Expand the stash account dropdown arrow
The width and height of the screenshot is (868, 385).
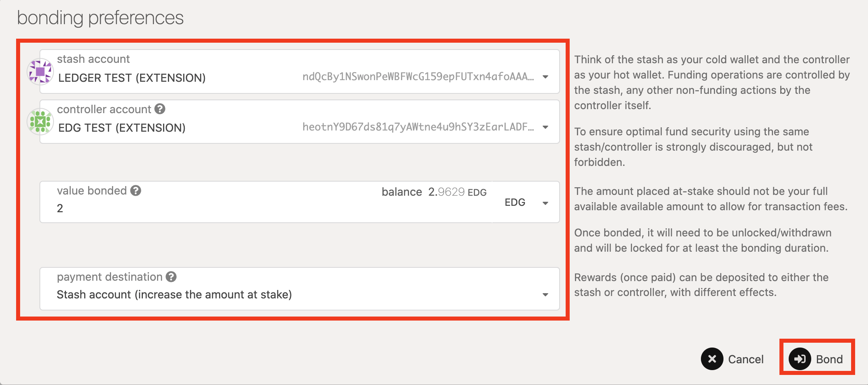pyautogui.click(x=546, y=77)
